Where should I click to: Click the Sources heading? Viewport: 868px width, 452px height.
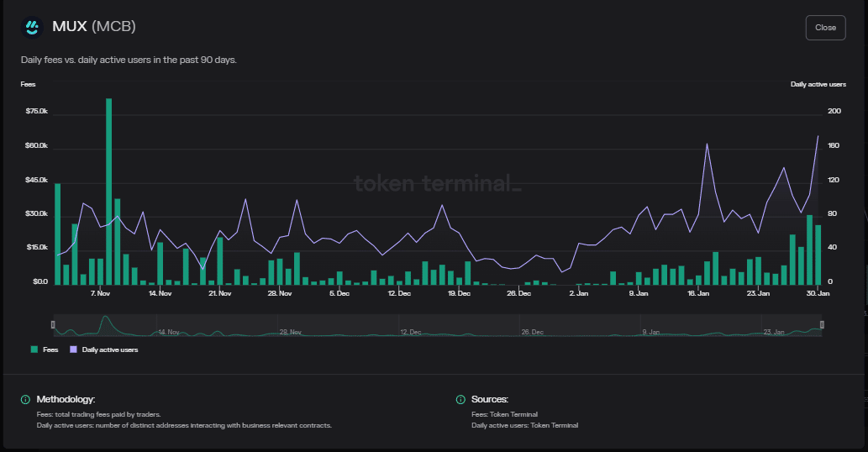pos(490,399)
